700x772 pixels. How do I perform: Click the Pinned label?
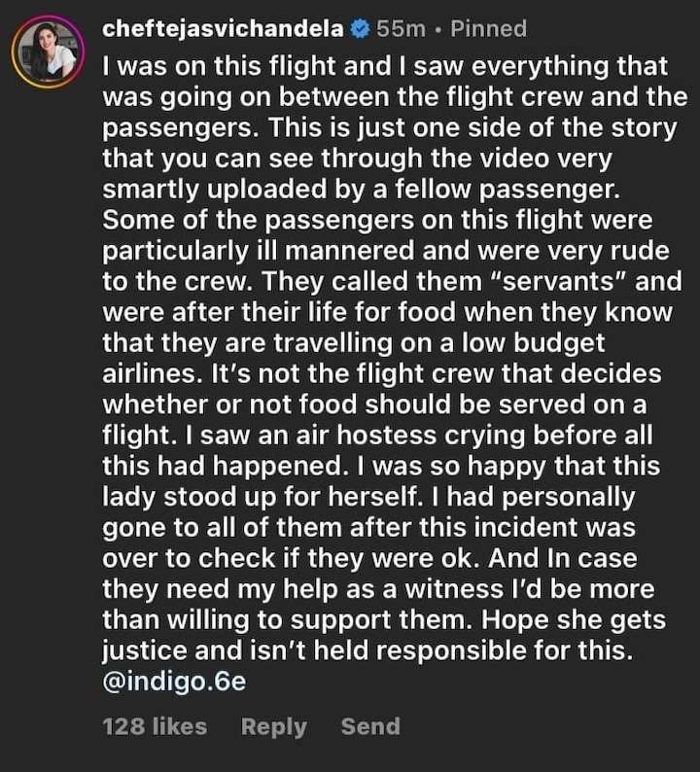pos(488,29)
